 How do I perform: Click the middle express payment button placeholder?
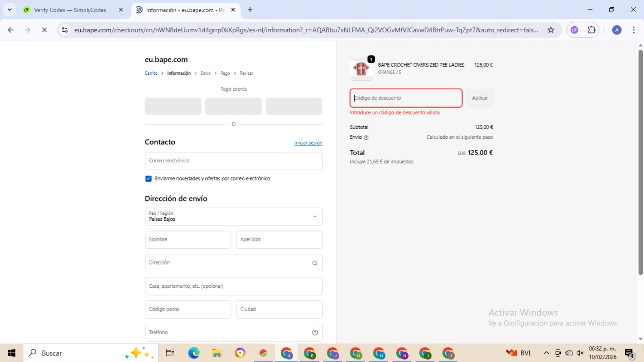tap(234, 106)
